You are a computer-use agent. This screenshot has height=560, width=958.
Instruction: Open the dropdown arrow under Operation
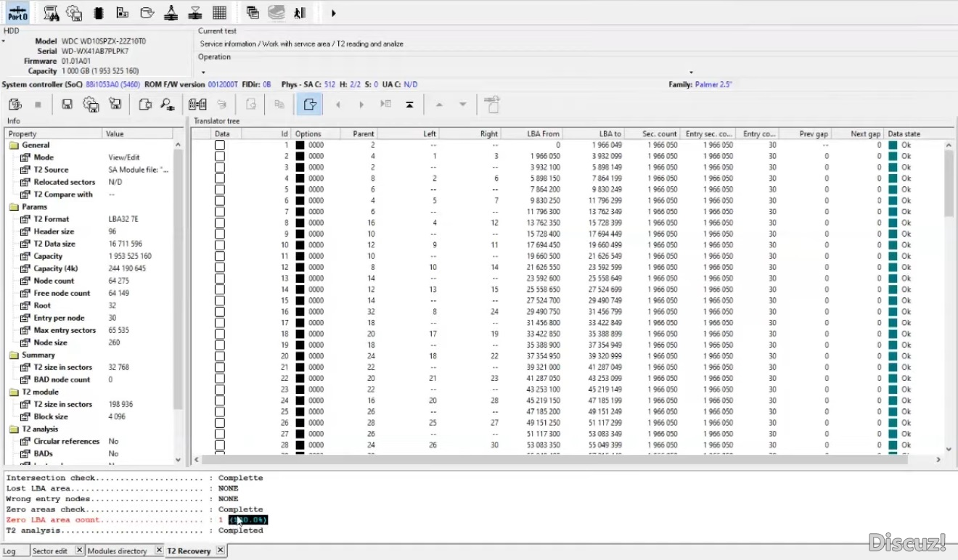coord(203,72)
